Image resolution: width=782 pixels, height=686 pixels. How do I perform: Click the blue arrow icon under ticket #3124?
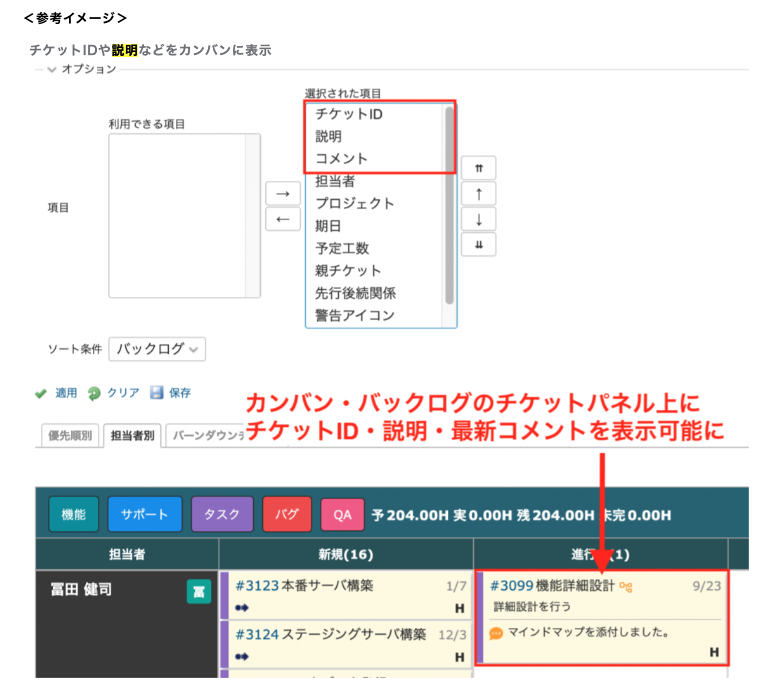(x=242, y=656)
